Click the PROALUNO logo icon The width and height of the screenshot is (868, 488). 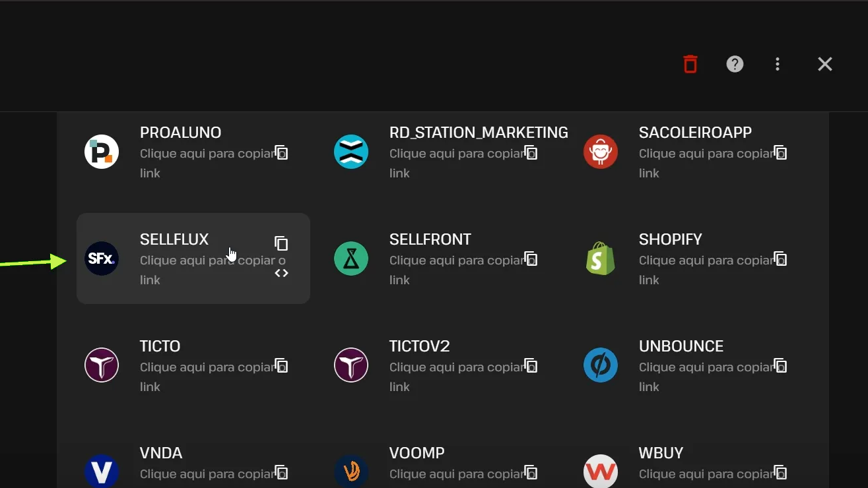click(x=102, y=152)
